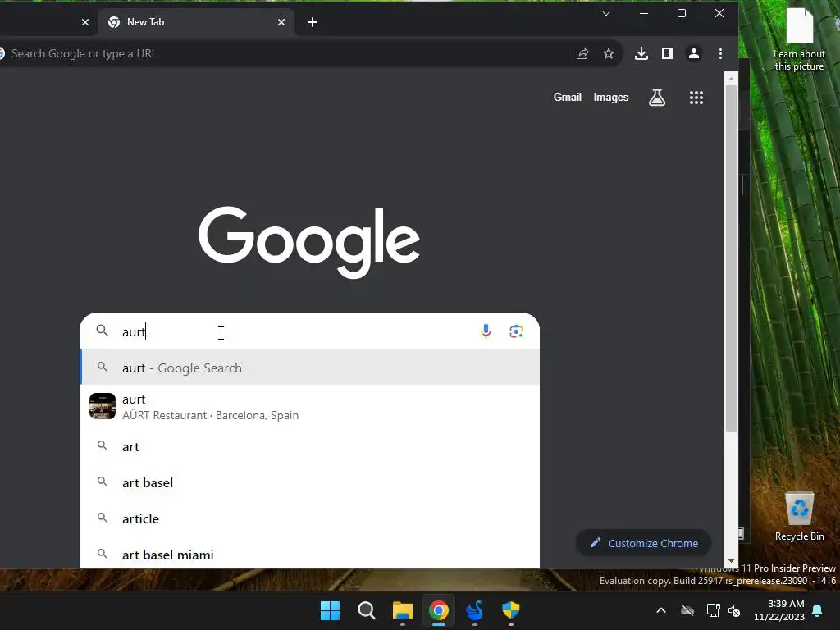
Task: Open the Google apps grid
Action: click(x=696, y=98)
